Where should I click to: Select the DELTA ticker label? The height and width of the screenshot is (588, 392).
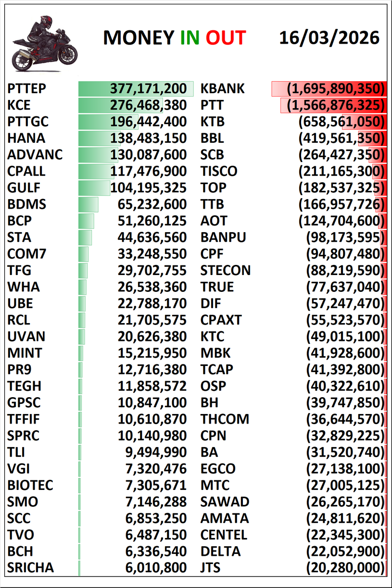pyautogui.click(x=220, y=551)
